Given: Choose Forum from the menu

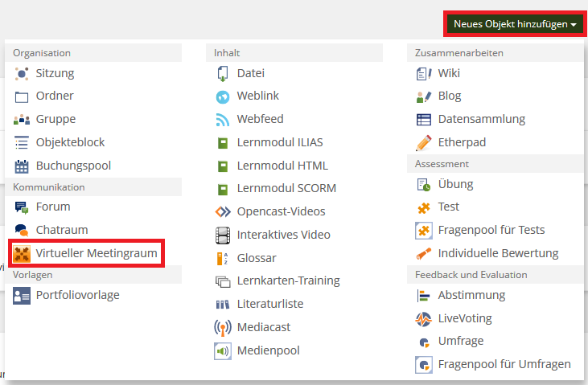Looking at the screenshot, I should coord(53,207).
